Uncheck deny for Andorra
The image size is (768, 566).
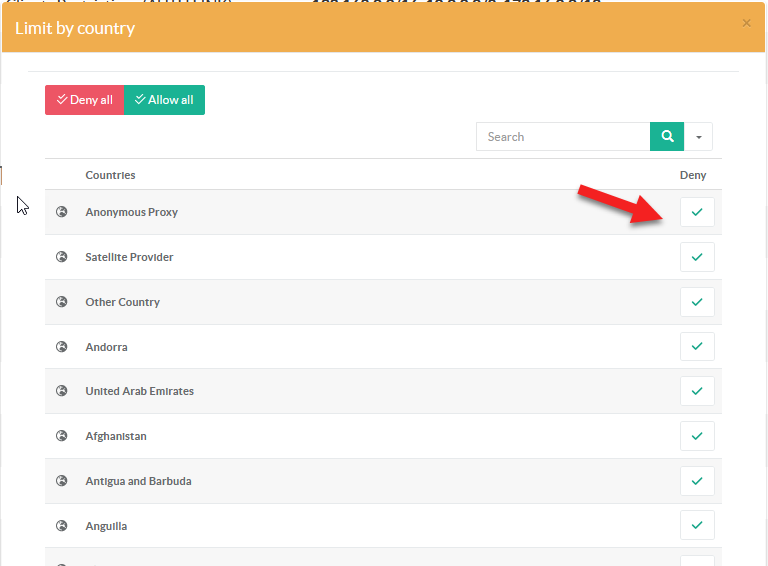click(x=697, y=347)
